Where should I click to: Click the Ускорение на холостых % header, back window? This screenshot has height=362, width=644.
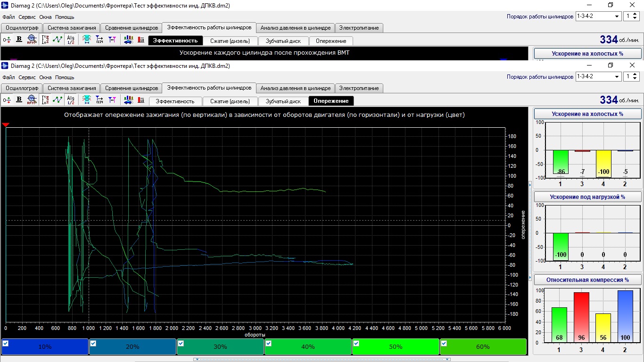pos(587,54)
